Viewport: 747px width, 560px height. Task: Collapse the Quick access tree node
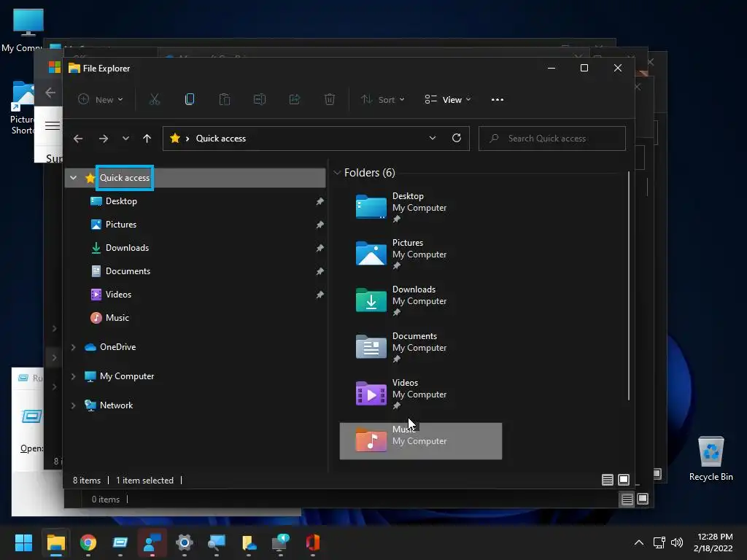(74, 178)
